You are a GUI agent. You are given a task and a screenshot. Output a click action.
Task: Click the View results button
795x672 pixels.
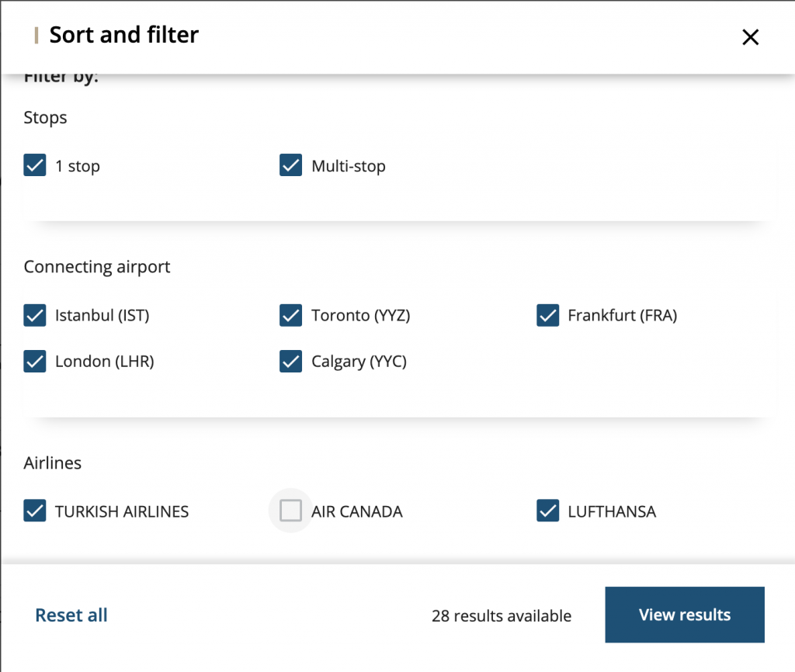click(x=684, y=615)
